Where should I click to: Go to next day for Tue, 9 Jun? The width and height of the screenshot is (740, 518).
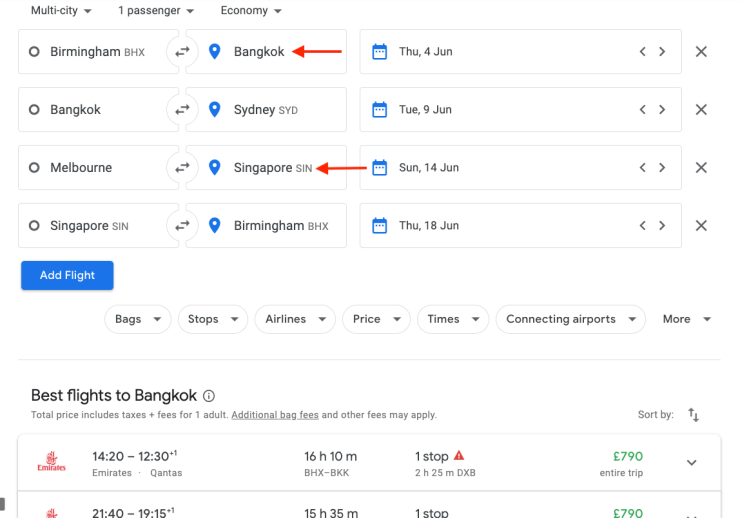click(662, 110)
